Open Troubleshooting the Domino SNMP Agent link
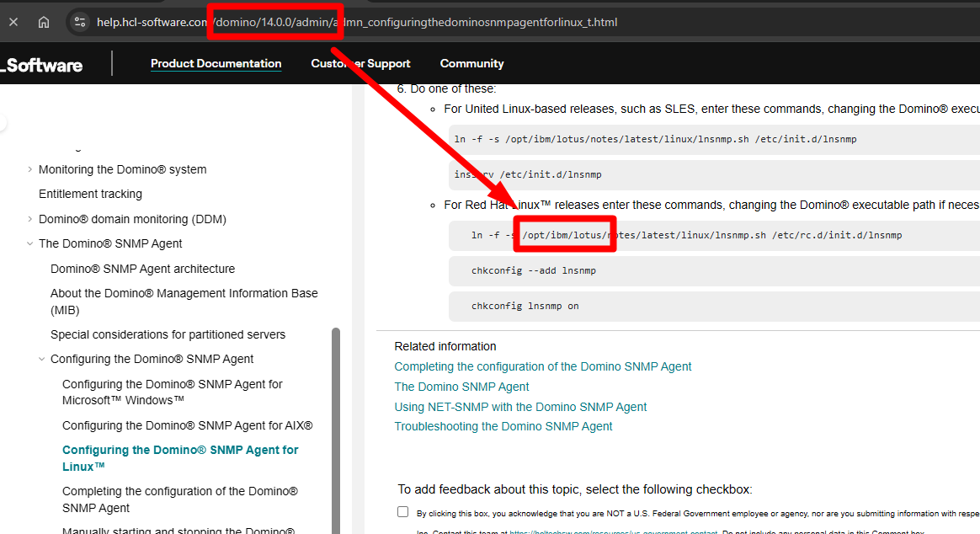980x534 pixels. [x=503, y=426]
